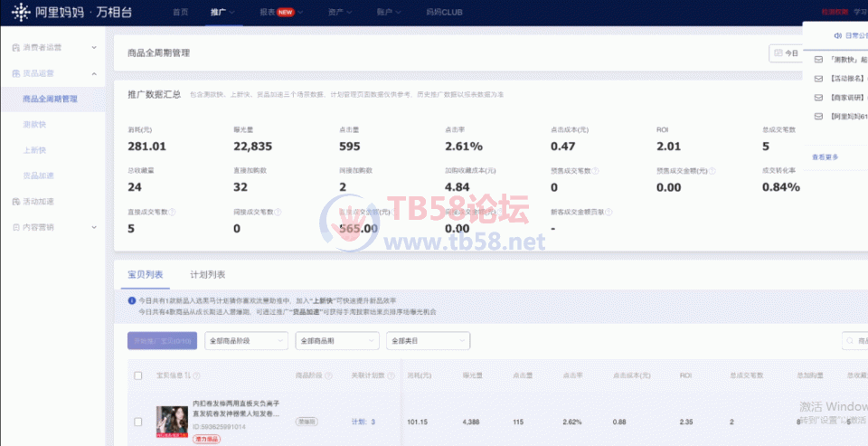Click the 查看更多 link in notices
Viewport: 868px width, 446px height.
[x=825, y=157]
